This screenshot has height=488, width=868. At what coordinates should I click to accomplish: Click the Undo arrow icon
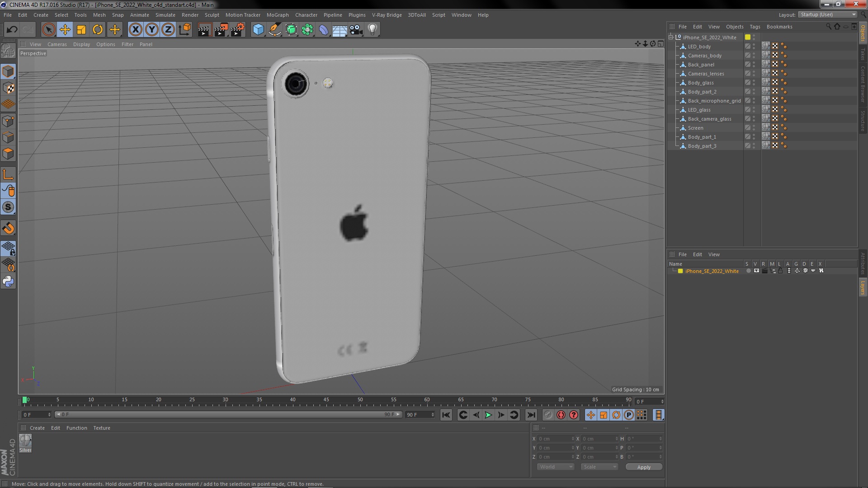(x=12, y=30)
